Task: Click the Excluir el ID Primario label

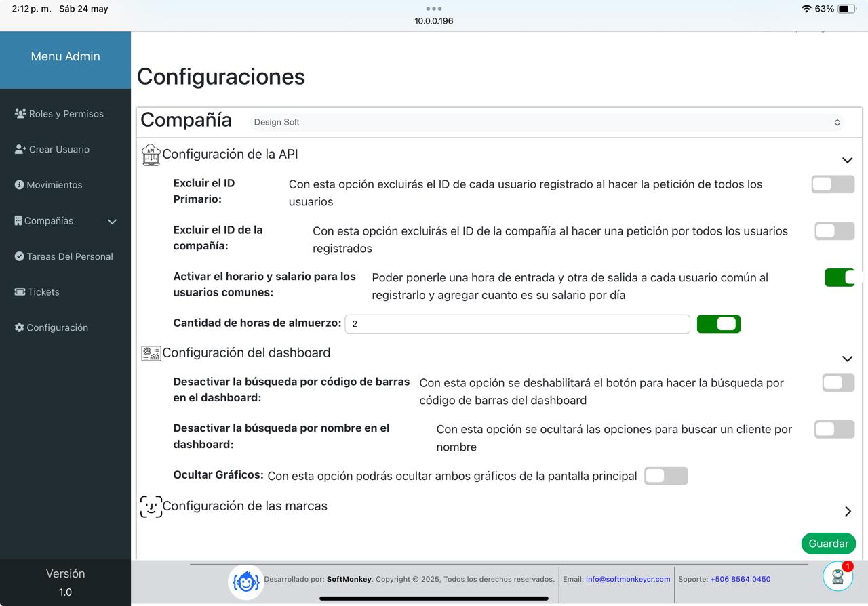Action: [204, 191]
